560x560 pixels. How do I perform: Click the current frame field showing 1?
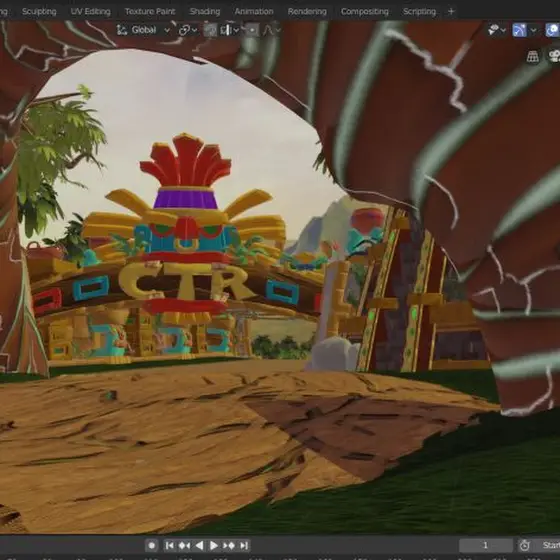coord(486,545)
